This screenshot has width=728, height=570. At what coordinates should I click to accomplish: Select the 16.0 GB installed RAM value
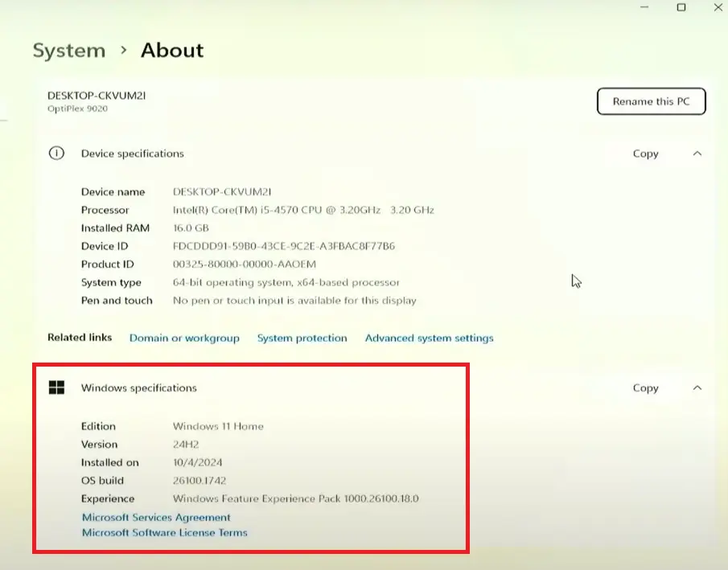tap(191, 228)
